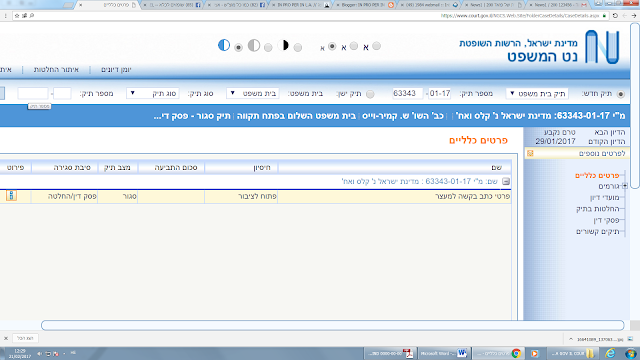Click the סגור status cell

tap(118, 196)
